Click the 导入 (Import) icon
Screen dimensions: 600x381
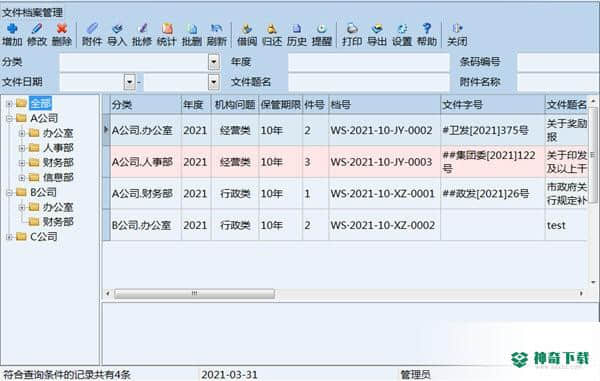tap(117, 28)
